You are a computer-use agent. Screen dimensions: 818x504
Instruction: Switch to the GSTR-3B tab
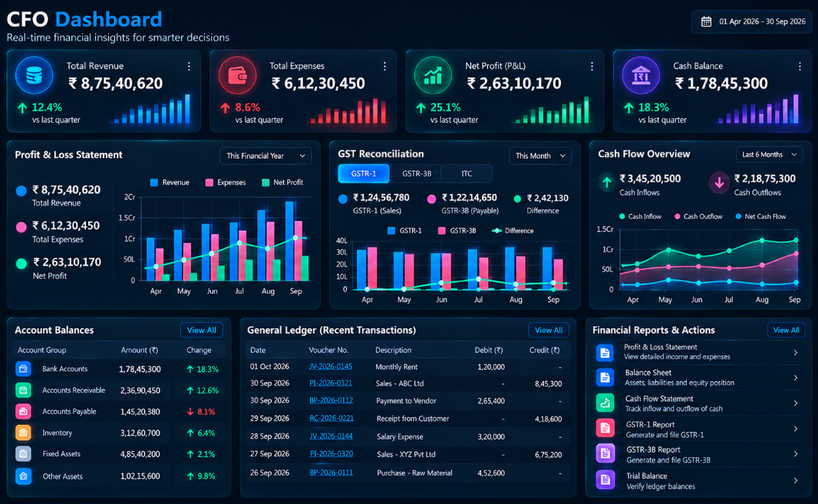(417, 173)
